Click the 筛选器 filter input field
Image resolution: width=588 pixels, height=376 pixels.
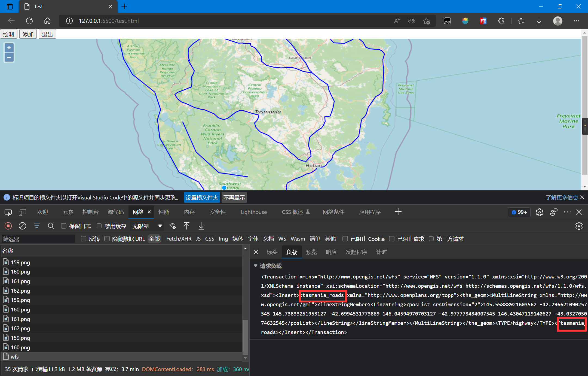click(38, 239)
